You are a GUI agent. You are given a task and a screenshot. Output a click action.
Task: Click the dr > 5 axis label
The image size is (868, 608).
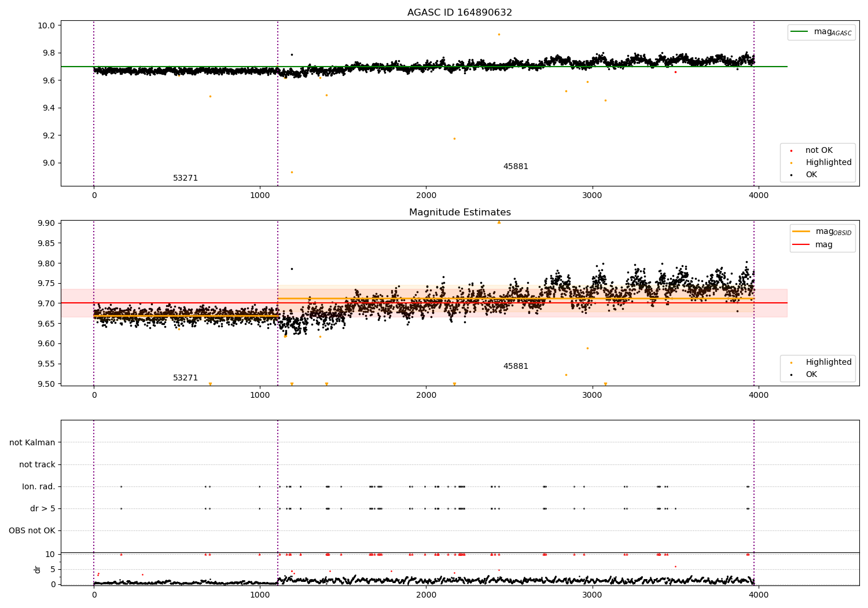43,508
